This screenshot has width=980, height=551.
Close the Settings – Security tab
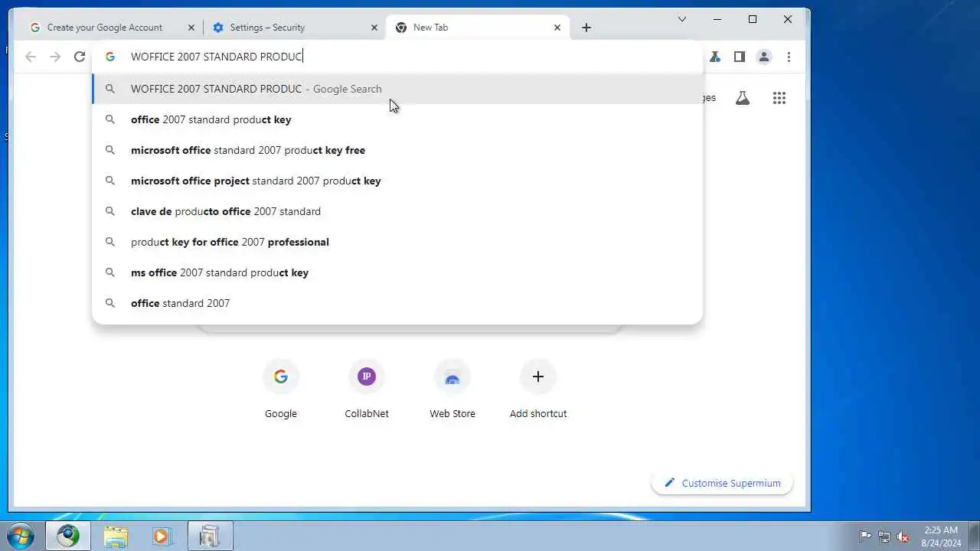click(x=374, y=28)
